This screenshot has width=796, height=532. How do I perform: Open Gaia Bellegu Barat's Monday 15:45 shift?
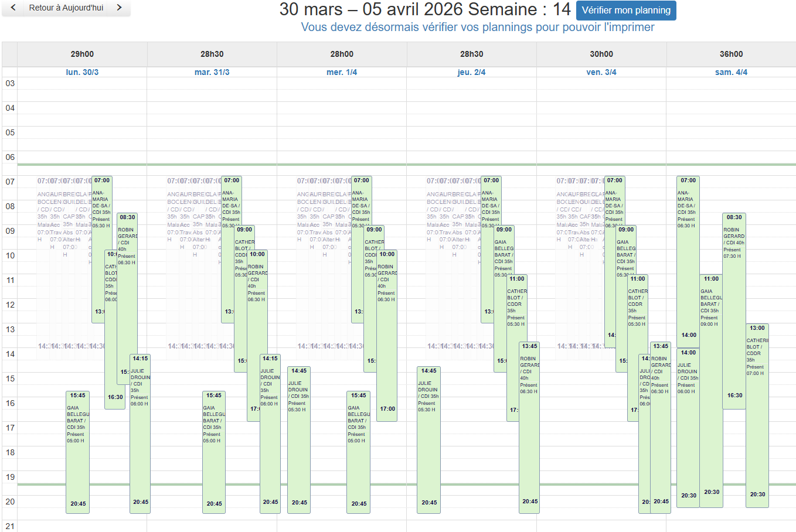77,451
